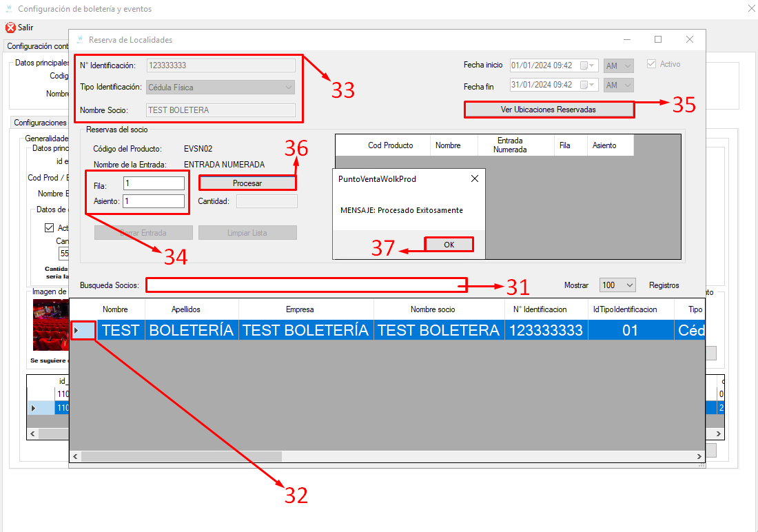The image size is (758, 532).
Task: Toggle the Activo checkbox
Action: click(x=652, y=64)
